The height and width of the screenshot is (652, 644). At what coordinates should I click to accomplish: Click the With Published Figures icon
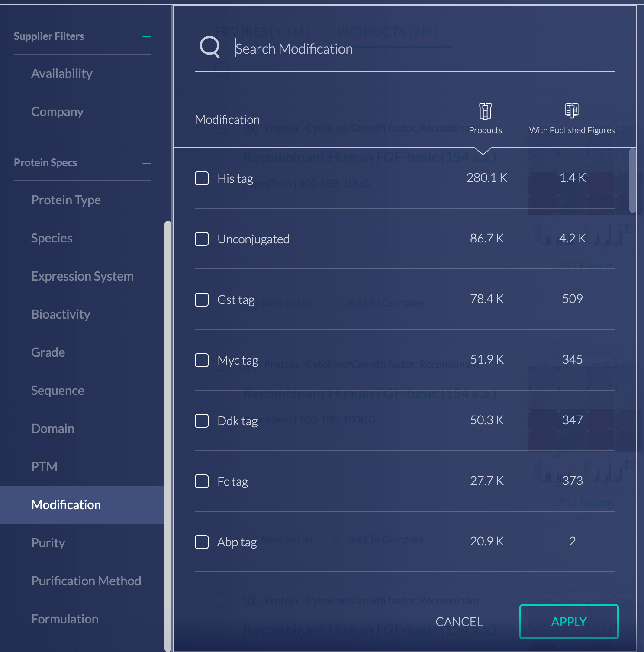click(x=571, y=111)
